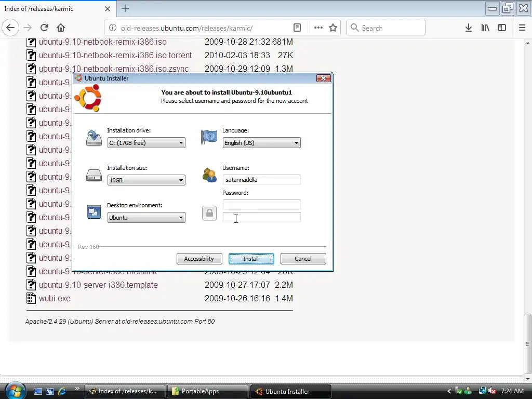Open page actions three-dots menu
532x399 pixels.
pyautogui.click(x=318, y=28)
